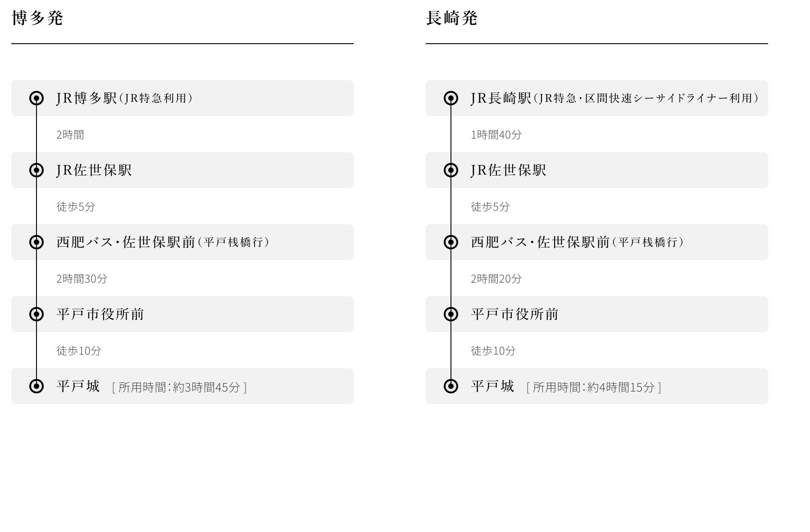The width and height of the screenshot is (810, 532).
Task: Select the 博多発 heading
Action: (x=37, y=18)
